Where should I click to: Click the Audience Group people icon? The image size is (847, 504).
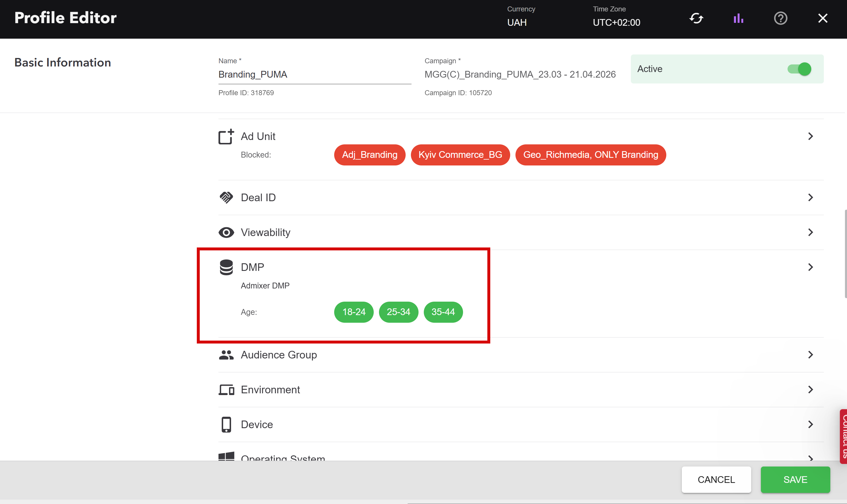[226, 355]
